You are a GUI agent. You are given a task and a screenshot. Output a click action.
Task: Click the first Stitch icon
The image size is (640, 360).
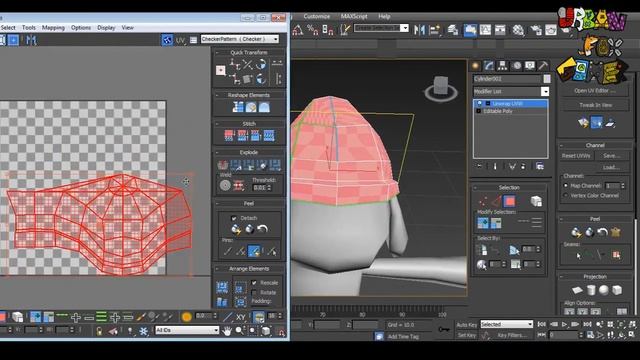[x=229, y=136]
